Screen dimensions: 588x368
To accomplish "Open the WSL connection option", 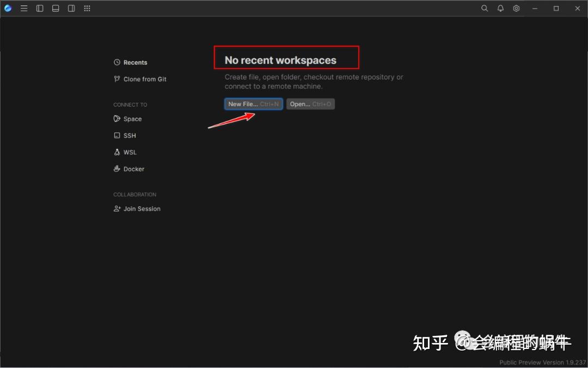I will pyautogui.click(x=125, y=152).
